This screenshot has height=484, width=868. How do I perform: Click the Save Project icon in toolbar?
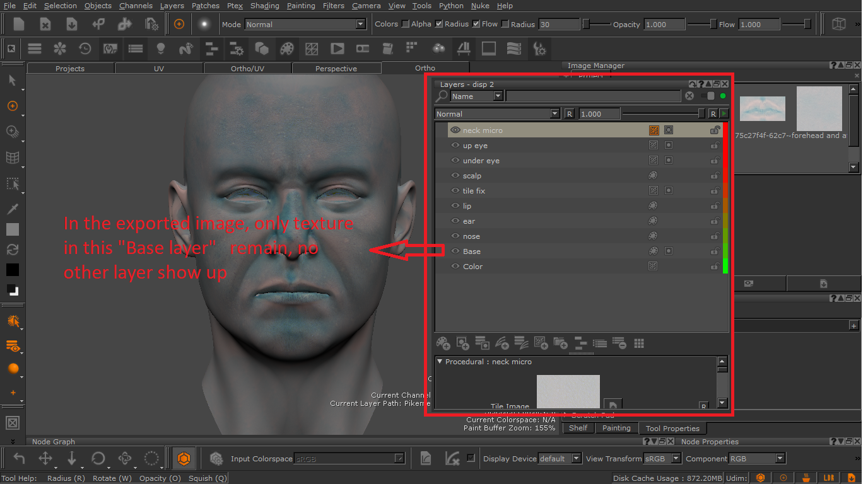71,24
